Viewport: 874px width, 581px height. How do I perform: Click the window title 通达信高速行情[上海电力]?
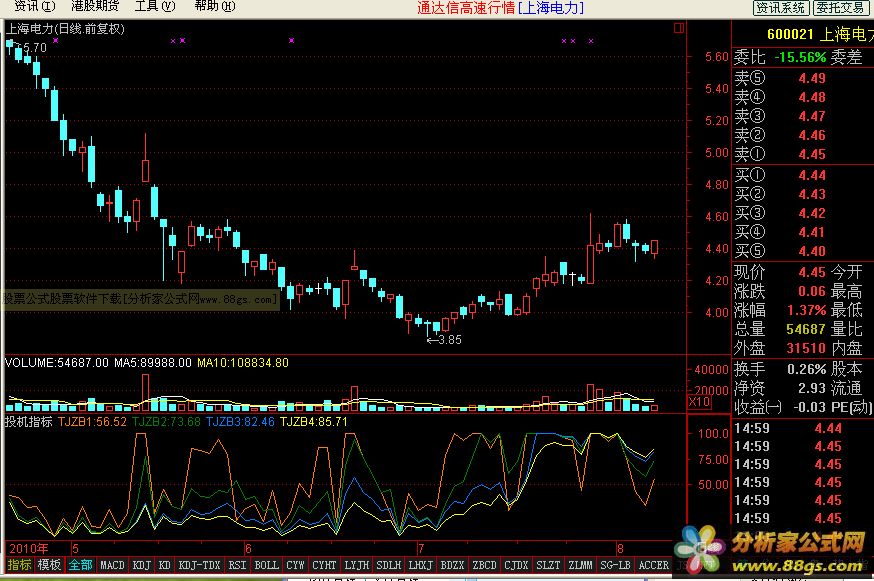tap(501, 7)
